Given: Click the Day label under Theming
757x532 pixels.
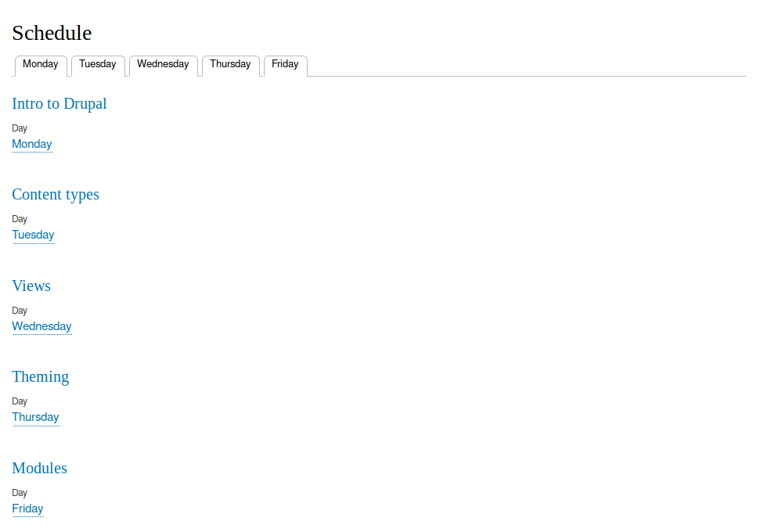Looking at the screenshot, I should (x=20, y=401).
